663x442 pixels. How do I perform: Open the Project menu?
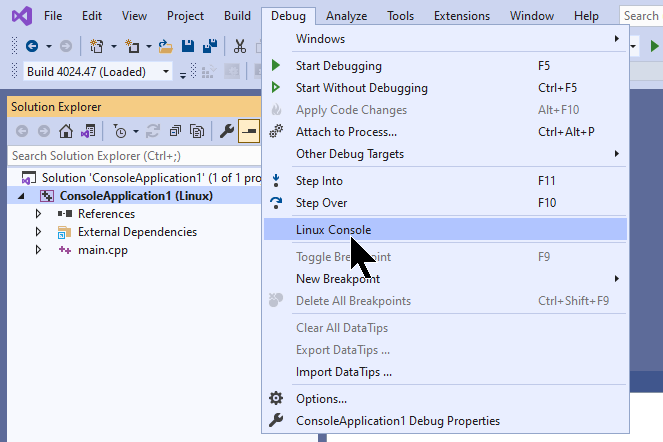point(185,16)
